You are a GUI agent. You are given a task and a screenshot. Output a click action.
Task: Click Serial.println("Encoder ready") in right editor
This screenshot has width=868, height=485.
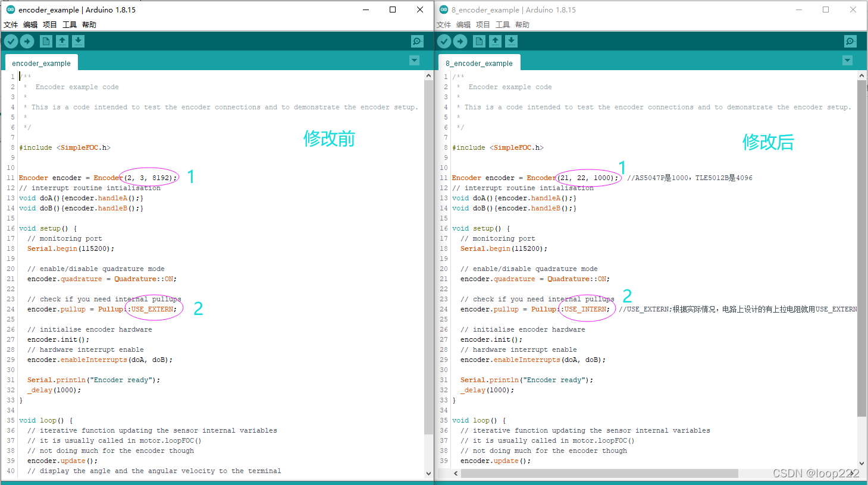(527, 380)
